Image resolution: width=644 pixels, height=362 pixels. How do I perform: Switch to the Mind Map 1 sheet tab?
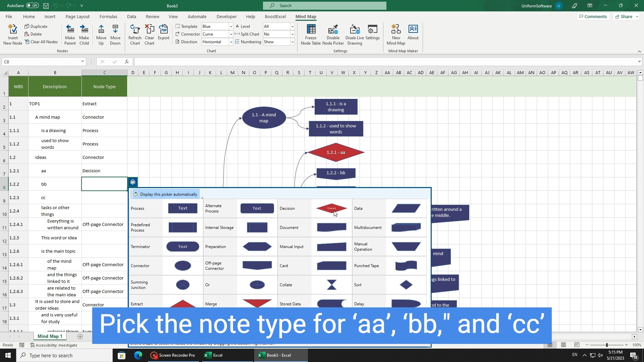(50, 336)
